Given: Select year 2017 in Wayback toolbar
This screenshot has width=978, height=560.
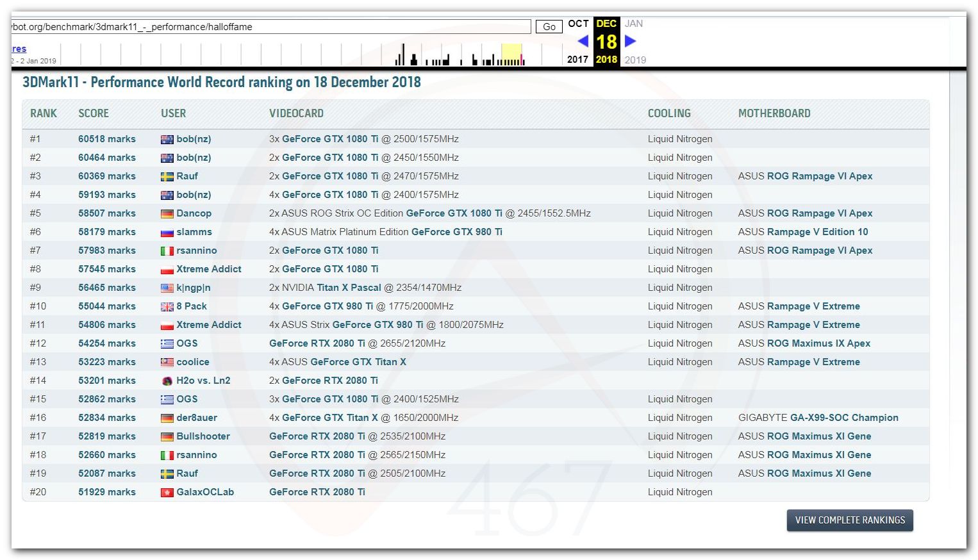Looking at the screenshot, I should pyautogui.click(x=577, y=60).
